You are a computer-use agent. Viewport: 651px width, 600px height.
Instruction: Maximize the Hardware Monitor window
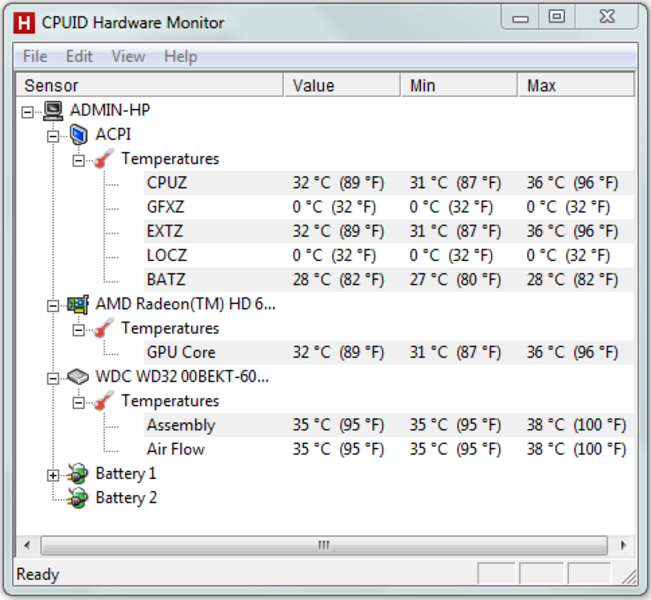pos(557,17)
